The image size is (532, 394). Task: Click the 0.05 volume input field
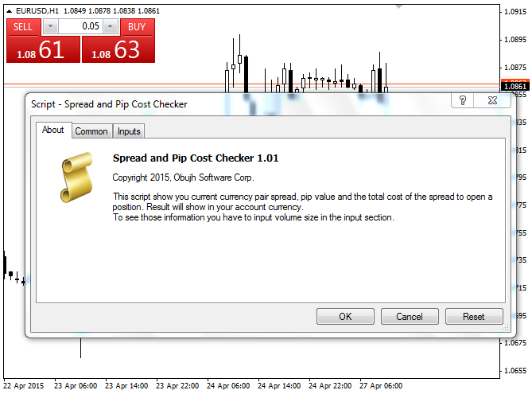[80, 26]
